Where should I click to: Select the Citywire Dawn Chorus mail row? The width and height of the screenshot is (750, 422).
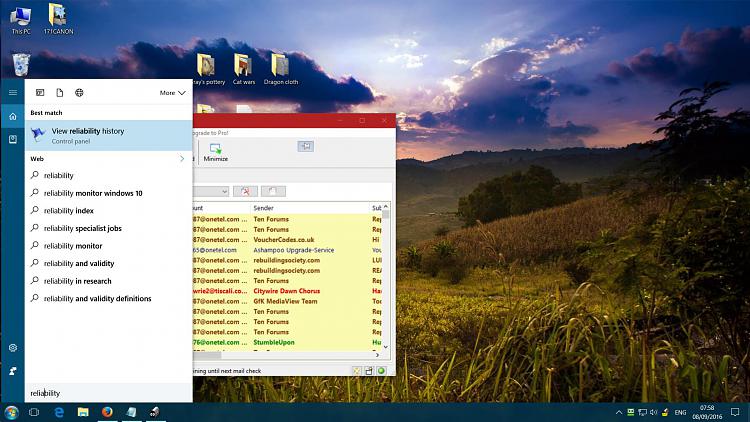[x=287, y=291]
